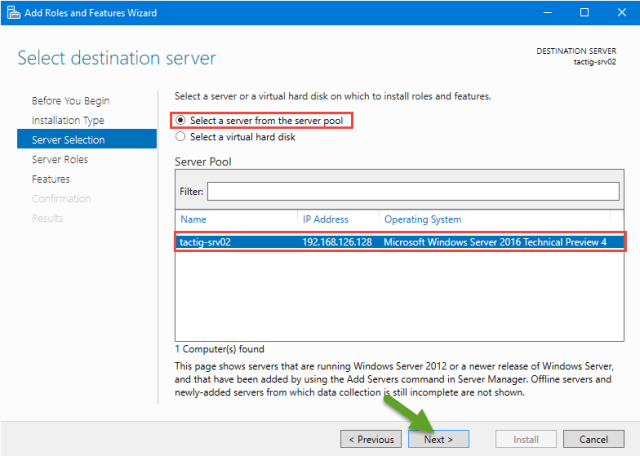Maximize the wizard window
This screenshot has height=456, width=640.
[584, 13]
